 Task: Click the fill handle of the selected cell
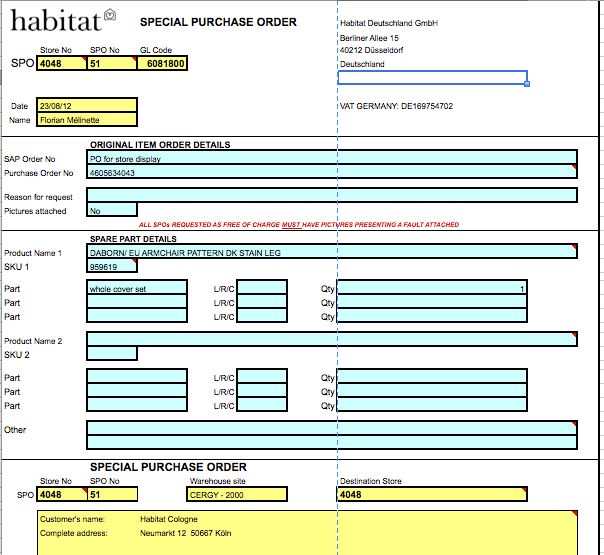527,84
